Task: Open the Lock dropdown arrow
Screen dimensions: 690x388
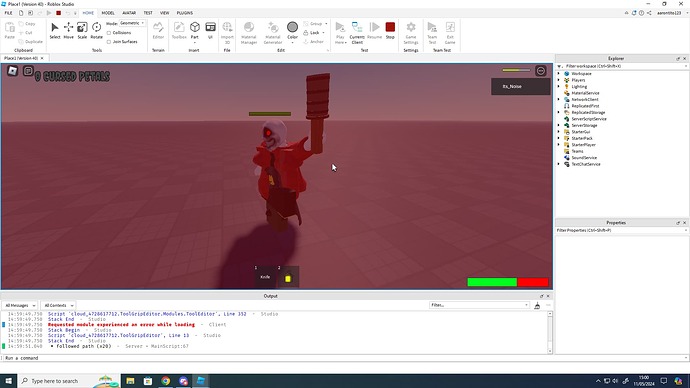Action: tap(323, 33)
